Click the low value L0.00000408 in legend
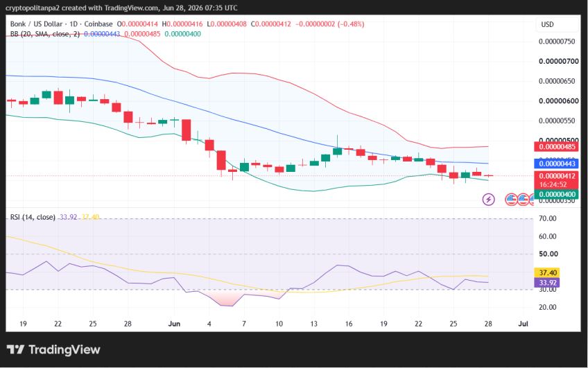The width and height of the screenshot is (588, 368). [227, 24]
